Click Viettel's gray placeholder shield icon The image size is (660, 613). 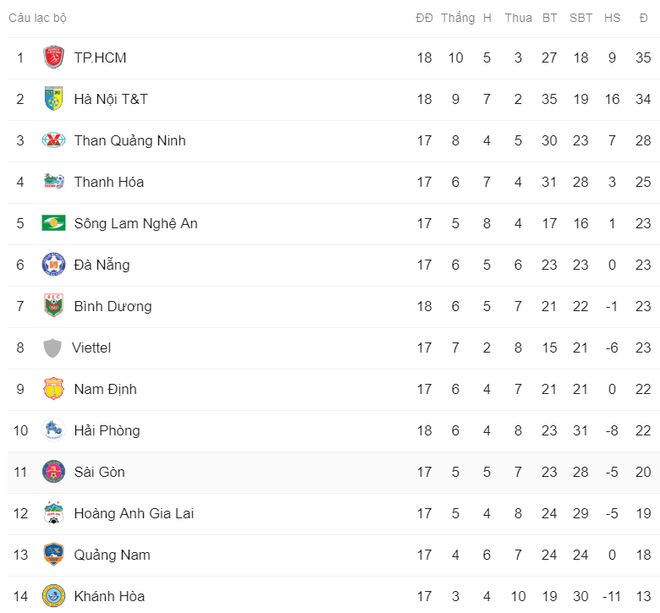52,348
